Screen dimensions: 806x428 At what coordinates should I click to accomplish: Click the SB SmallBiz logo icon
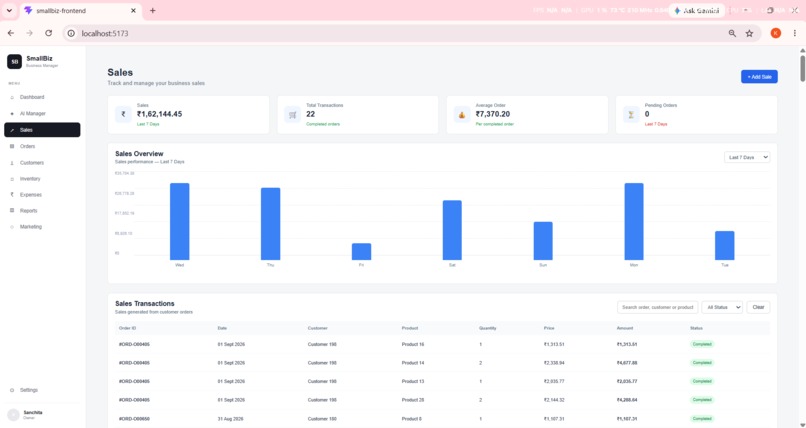(14, 62)
